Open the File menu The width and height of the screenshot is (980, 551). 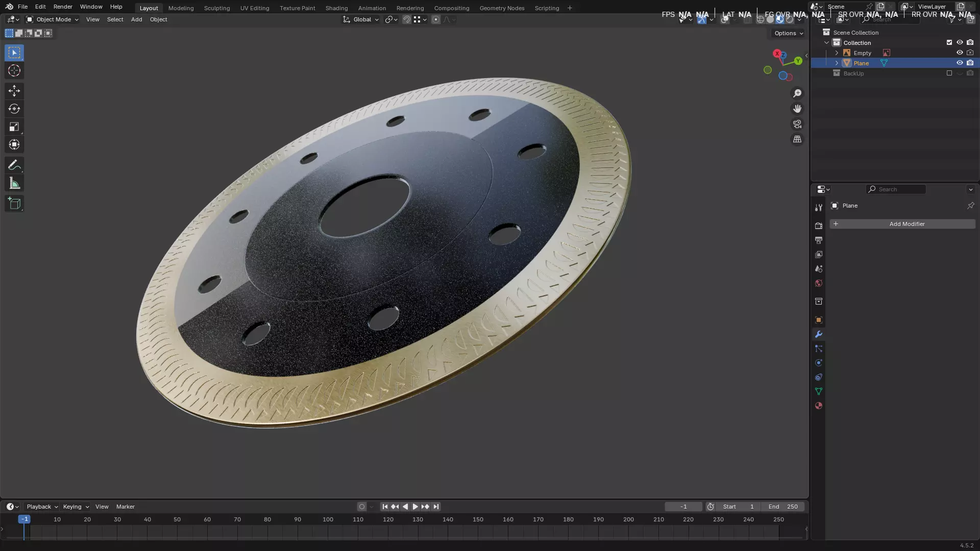click(x=22, y=7)
